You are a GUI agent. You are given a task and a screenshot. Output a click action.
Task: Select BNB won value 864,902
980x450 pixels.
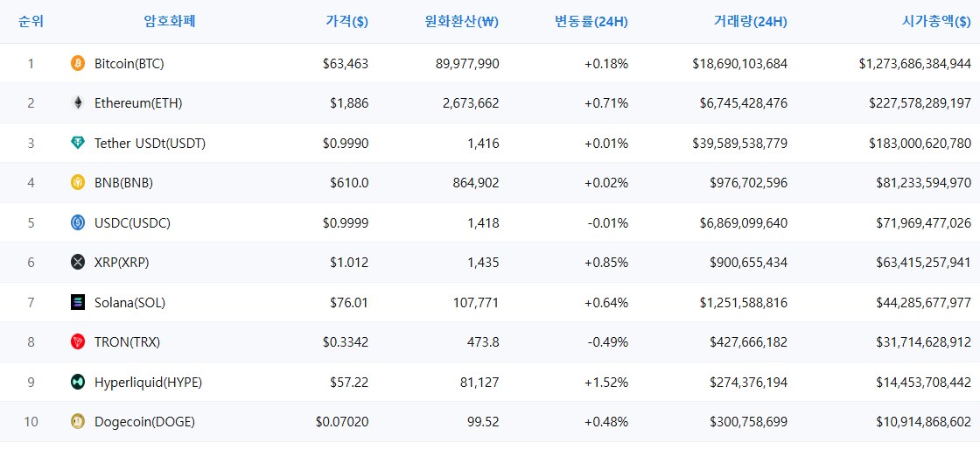(476, 182)
